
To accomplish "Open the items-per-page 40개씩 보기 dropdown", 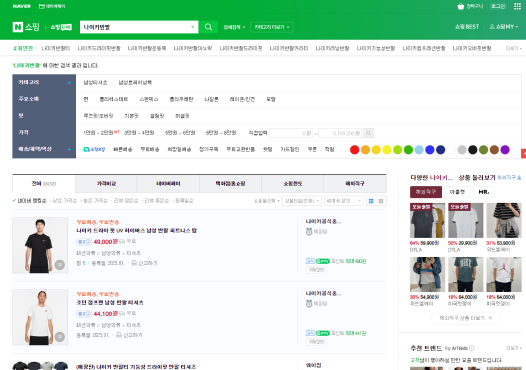I will click(x=343, y=201).
